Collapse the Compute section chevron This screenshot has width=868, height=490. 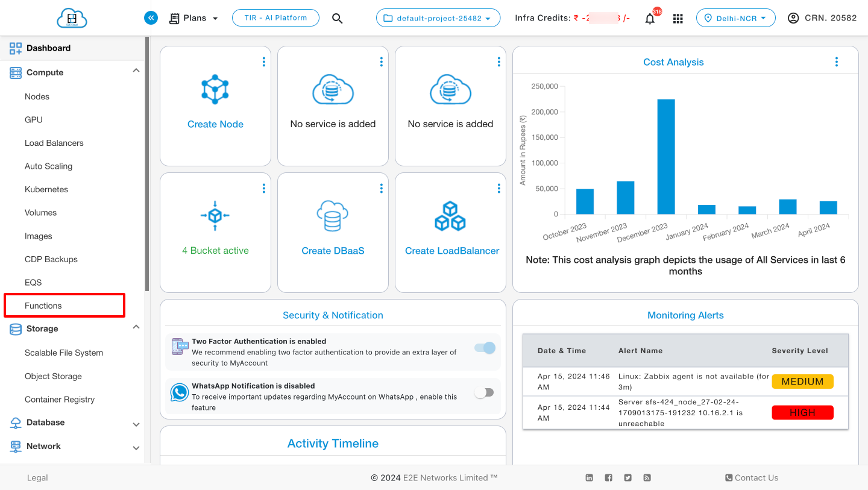[136, 71]
